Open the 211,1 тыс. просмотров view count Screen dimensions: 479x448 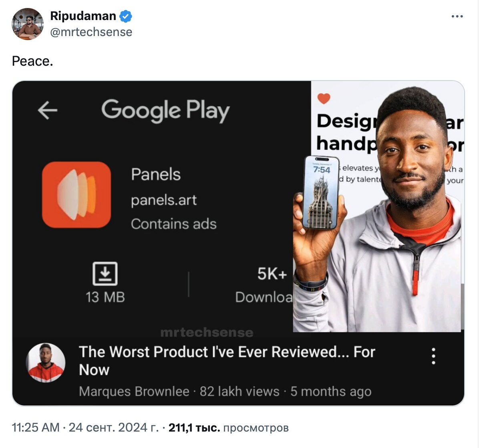click(x=229, y=428)
